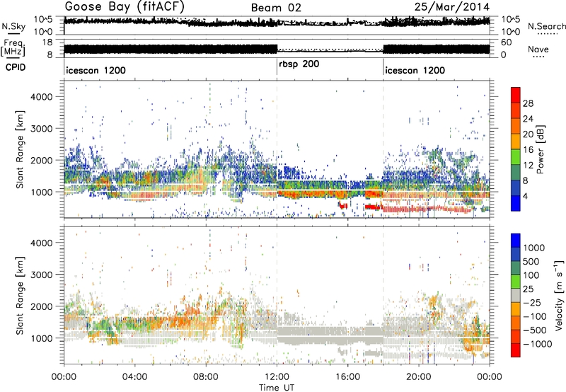Click the "Beam 02" heading
The height and width of the screenshot is (392, 566).
(x=276, y=8)
